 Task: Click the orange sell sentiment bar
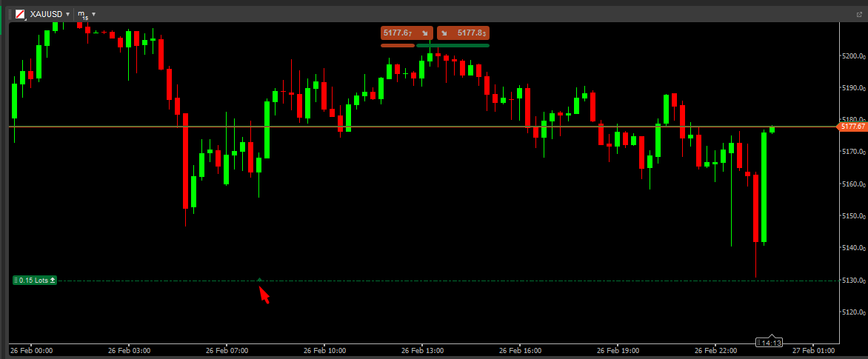[x=398, y=45]
